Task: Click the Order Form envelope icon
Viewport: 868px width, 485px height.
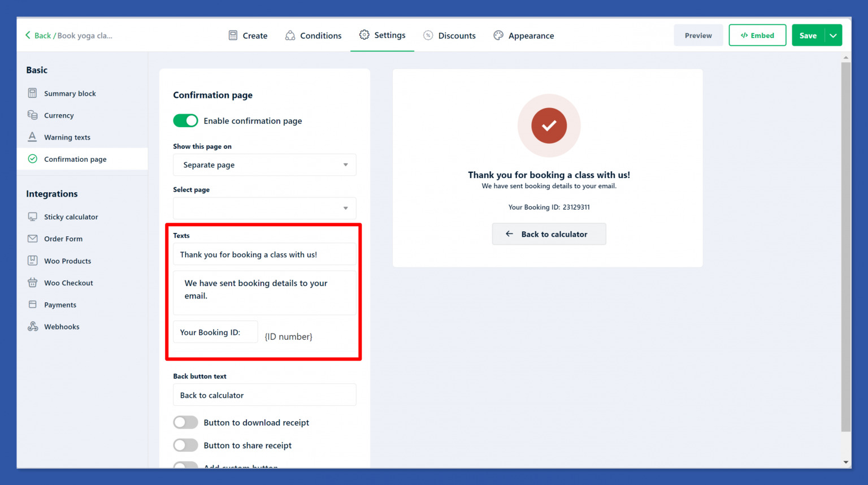Action: [33, 239]
